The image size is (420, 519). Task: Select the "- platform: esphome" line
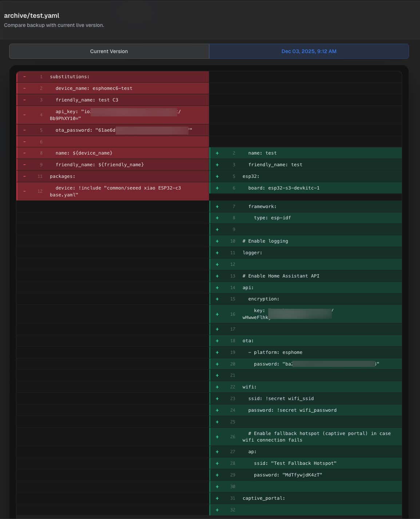[275, 352]
